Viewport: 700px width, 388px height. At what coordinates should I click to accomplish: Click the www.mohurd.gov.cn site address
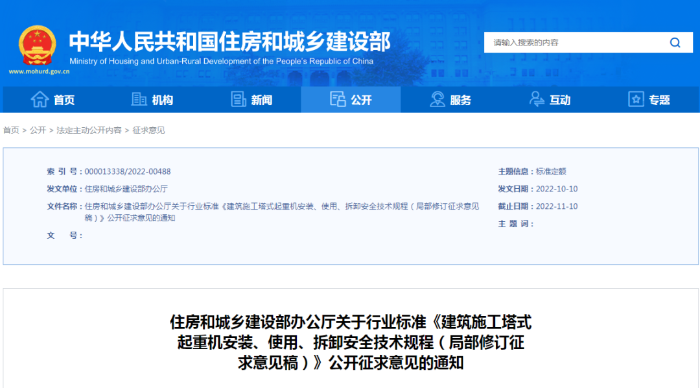tap(39, 71)
